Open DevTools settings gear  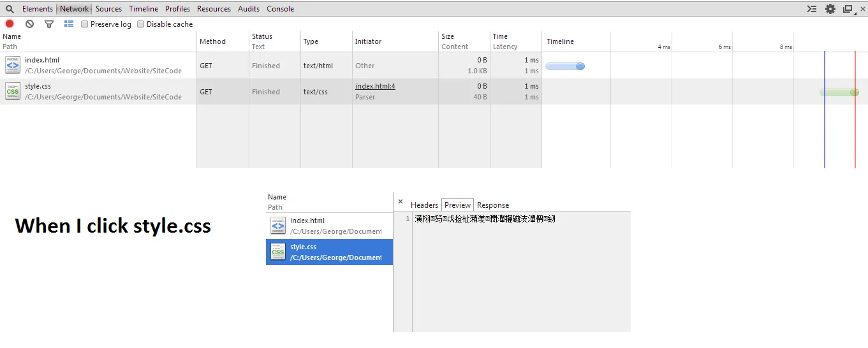(x=830, y=9)
